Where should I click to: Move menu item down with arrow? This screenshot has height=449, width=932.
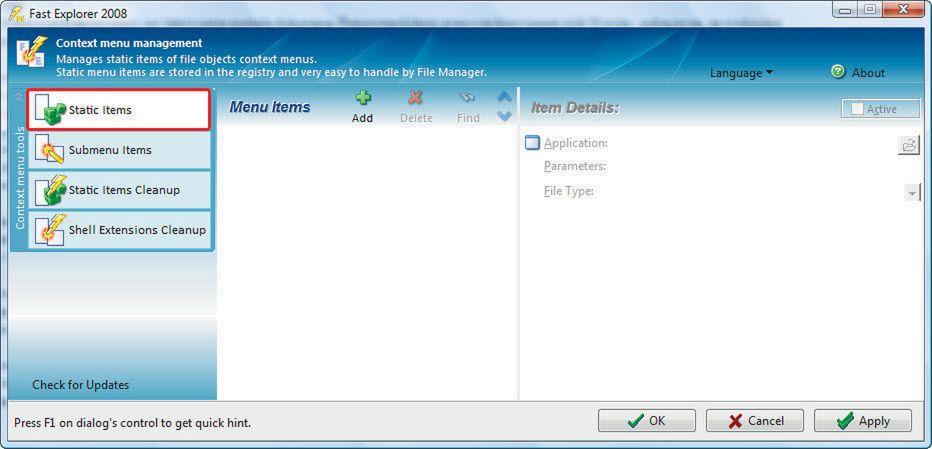click(x=504, y=116)
